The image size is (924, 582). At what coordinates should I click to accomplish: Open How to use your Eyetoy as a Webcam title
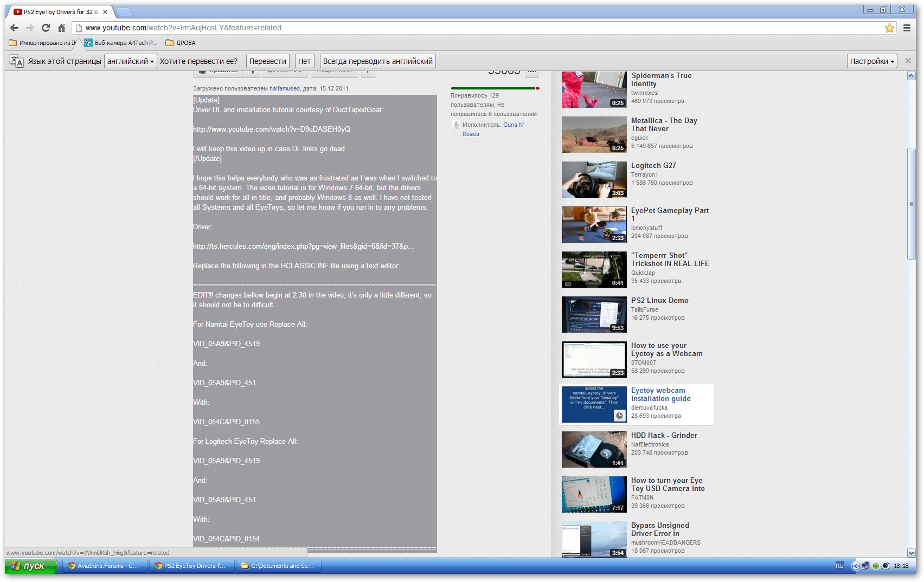667,350
